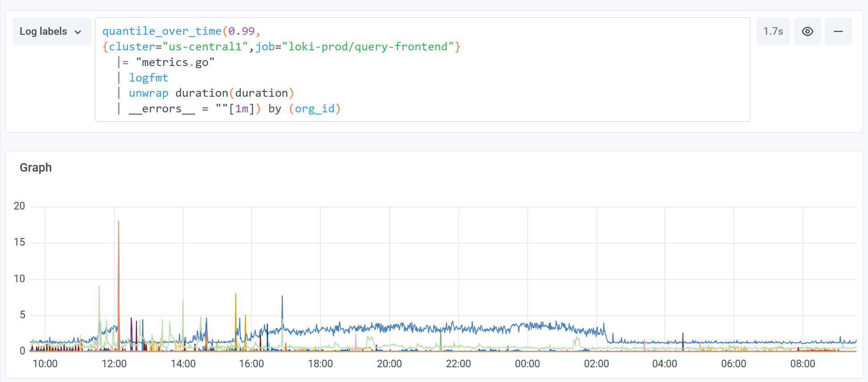The width and height of the screenshot is (868, 382).
Task: Click the 00:00 label on time axis
Action: pyautogui.click(x=527, y=364)
